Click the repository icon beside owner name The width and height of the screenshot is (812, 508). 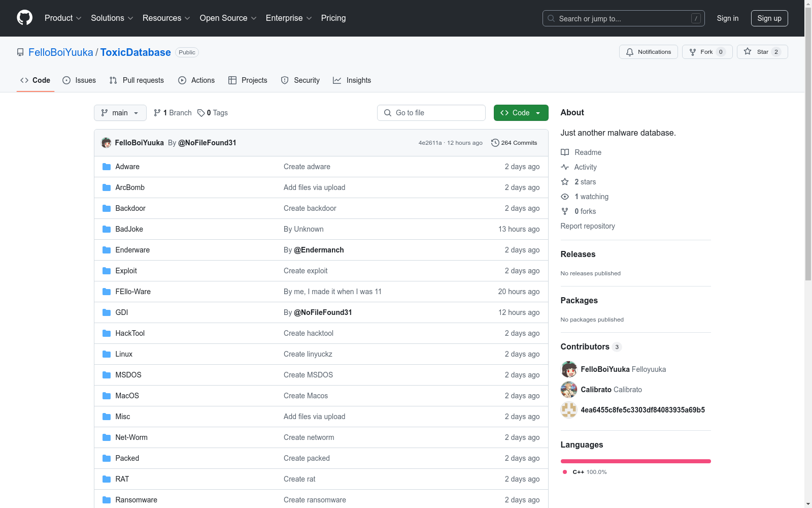click(20, 52)
